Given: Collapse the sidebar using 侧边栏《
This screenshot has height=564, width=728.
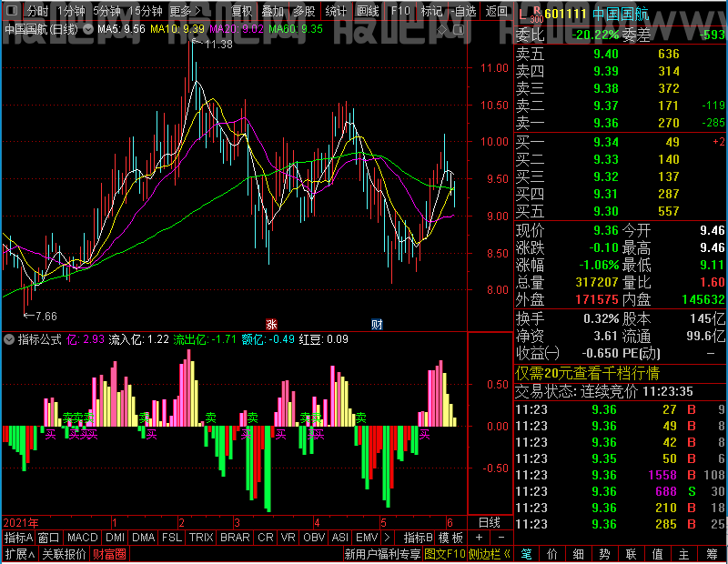Looking at the screenshot, I should pos(490,554).
